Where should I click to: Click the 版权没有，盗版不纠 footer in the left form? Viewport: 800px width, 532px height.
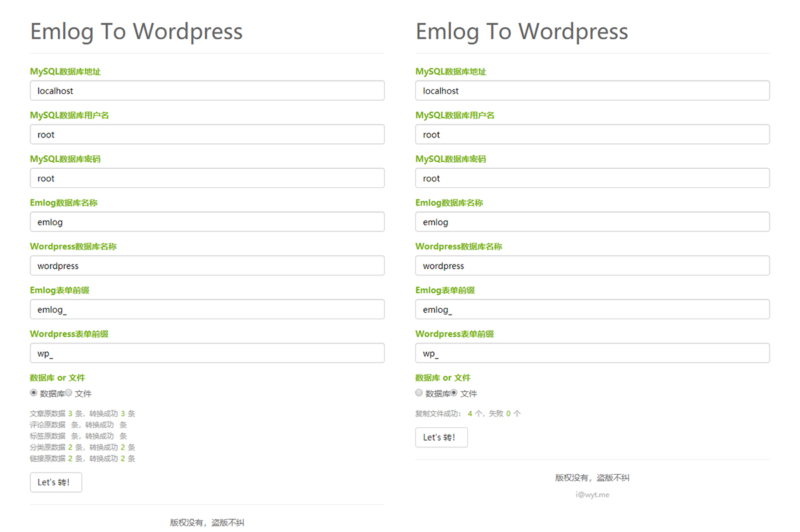[207, 523]
